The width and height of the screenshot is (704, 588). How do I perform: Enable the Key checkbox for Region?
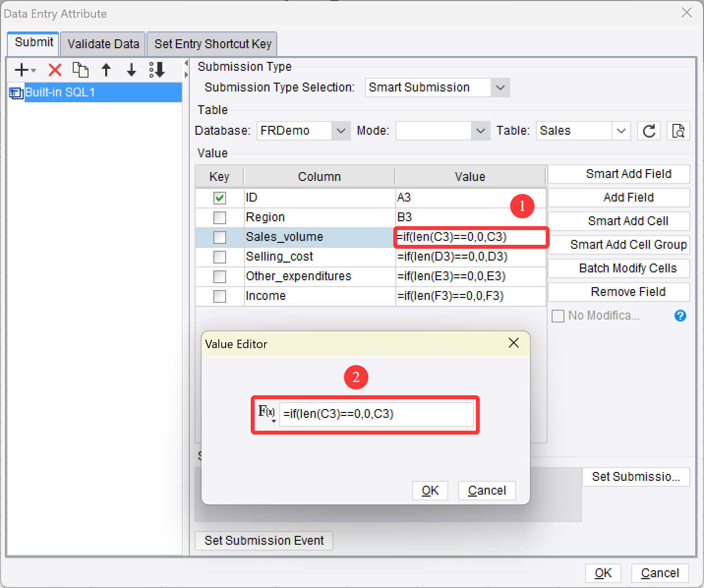click(x=219, y=217)
